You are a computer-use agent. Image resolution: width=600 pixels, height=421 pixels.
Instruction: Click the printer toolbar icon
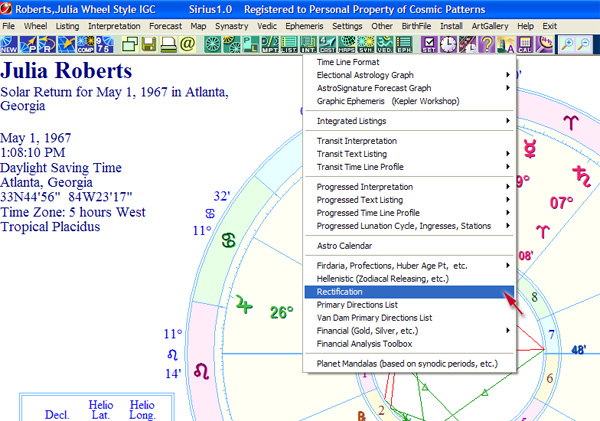[x=169, y=44]
